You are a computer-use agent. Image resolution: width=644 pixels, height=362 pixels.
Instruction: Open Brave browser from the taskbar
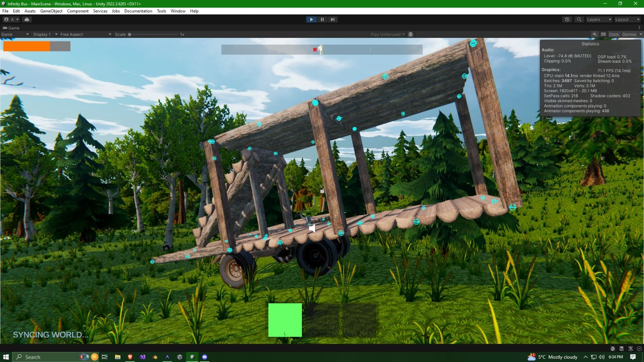[x=130, y=357]
